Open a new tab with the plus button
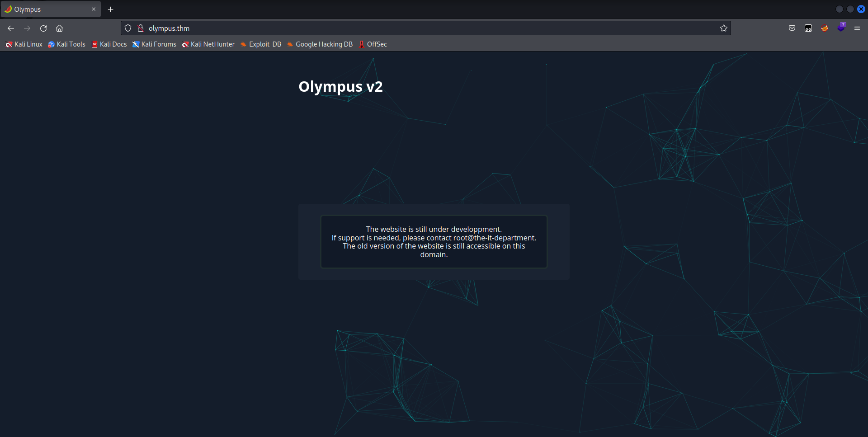This screenshot has height=437, width=868. (x=110, y=9)
